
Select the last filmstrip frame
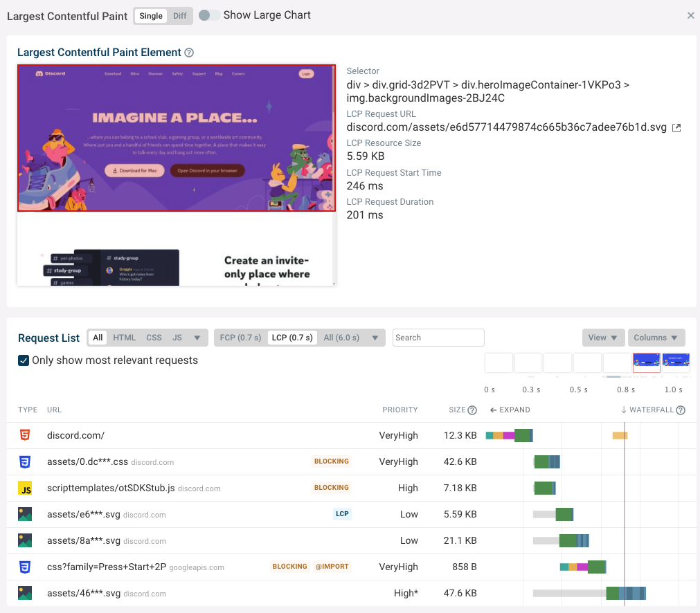676,363
